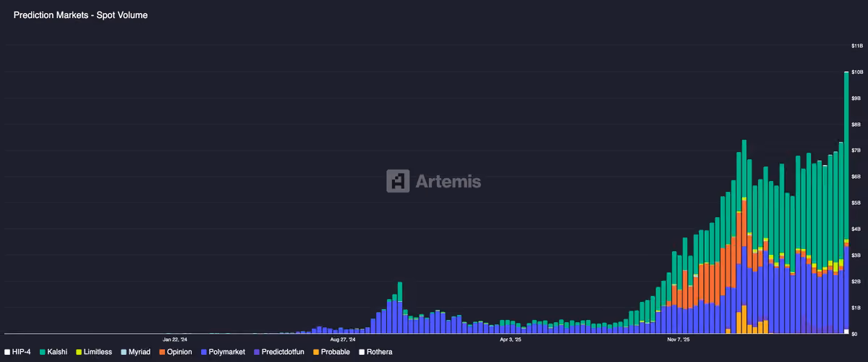Toggle the Rothera series in legend
This screenshot has width=868, height=362.
pos(375,352)
